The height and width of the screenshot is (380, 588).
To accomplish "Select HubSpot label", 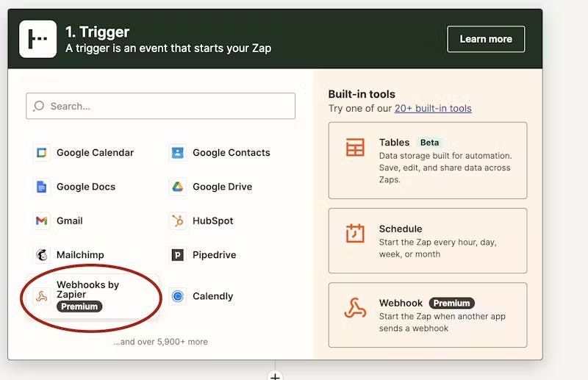I will click(x=213, y=221).
